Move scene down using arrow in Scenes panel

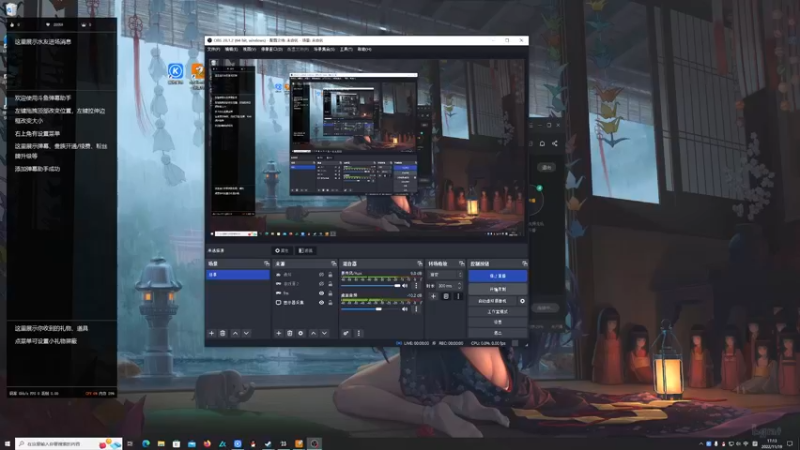pos(246,333)
